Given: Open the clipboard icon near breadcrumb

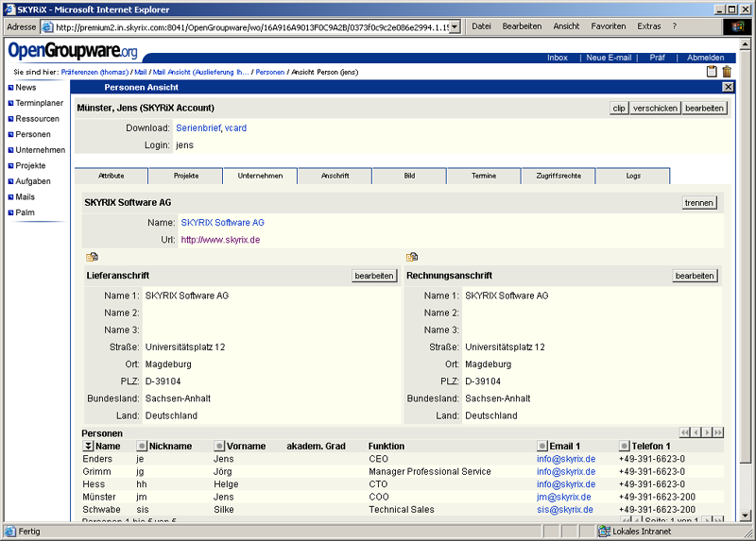Looking at the screenshot, I should (x=712, y=72).
